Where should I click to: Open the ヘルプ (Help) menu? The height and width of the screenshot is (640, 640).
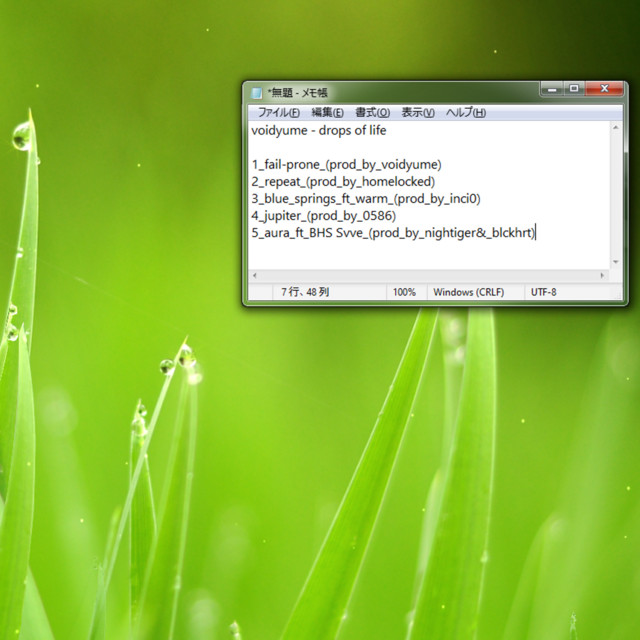[465, 112]
